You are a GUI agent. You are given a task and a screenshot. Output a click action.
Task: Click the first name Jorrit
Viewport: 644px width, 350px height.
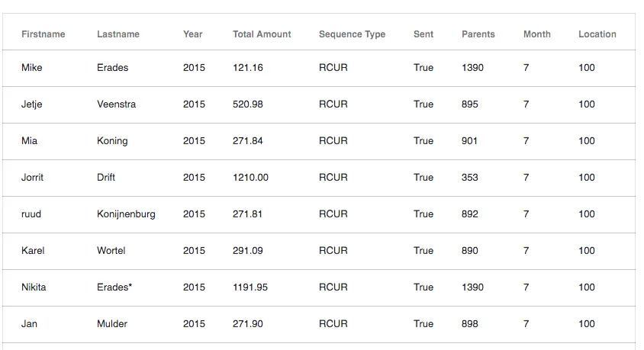pyautogui.click(x=33, y=178)
